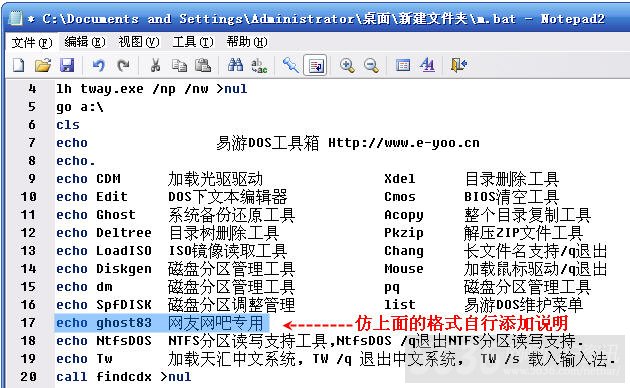630x388 pixels.
Task: Zoom in with the magnifier plus icon
Action: [x=347, y=65]
